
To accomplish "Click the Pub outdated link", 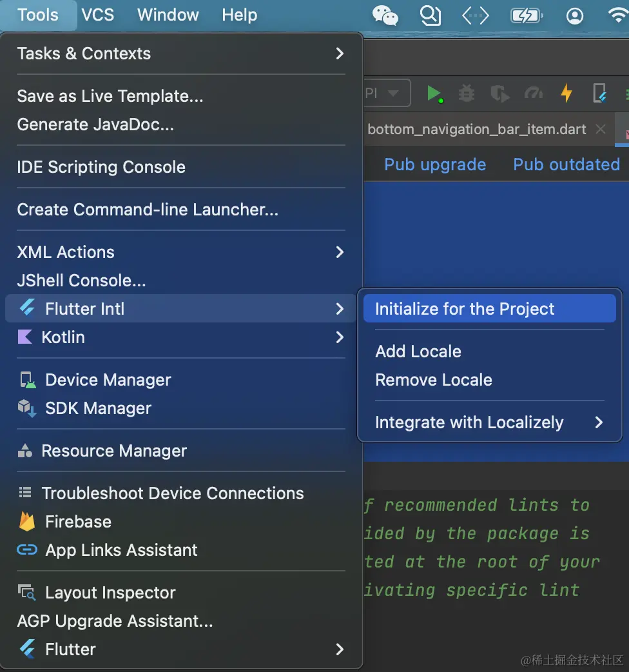I will [x=566, y=164].
